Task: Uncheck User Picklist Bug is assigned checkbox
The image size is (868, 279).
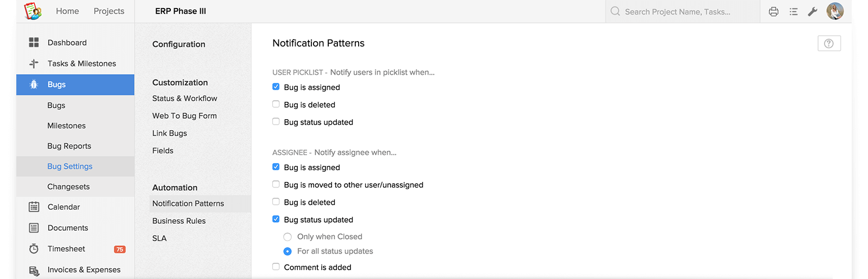Action: pos(276,87)
